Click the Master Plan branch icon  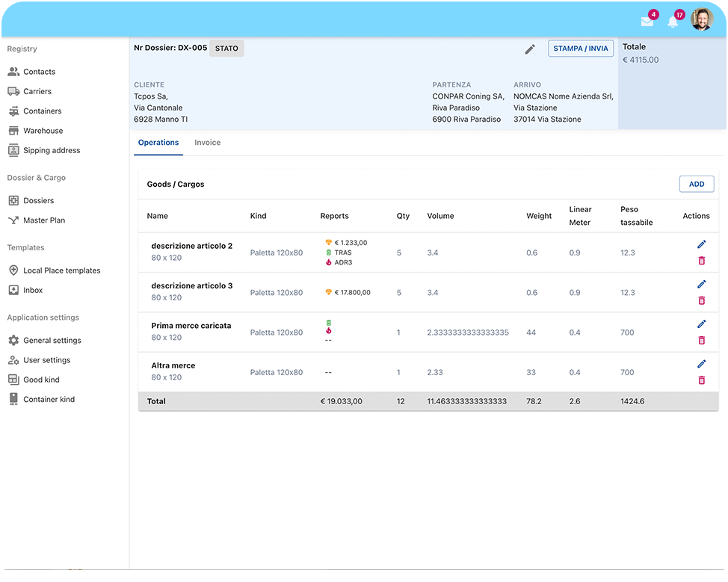[13, 220]
